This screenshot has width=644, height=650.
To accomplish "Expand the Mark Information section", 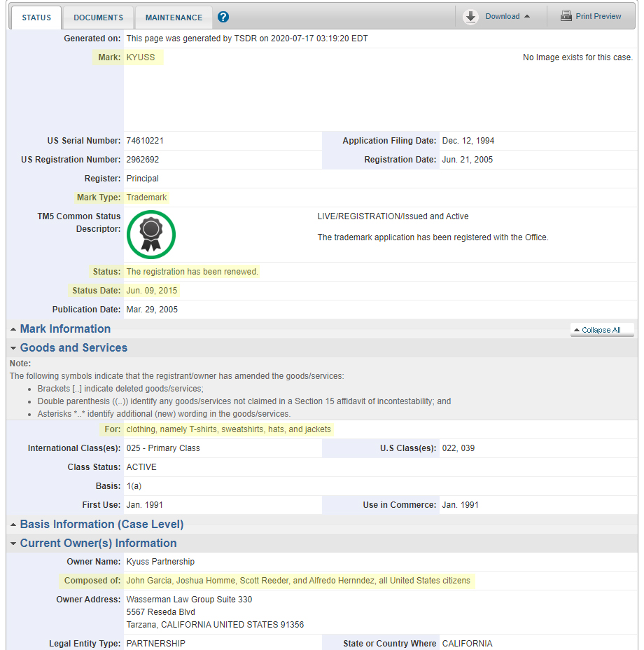I will coord(65,329).
